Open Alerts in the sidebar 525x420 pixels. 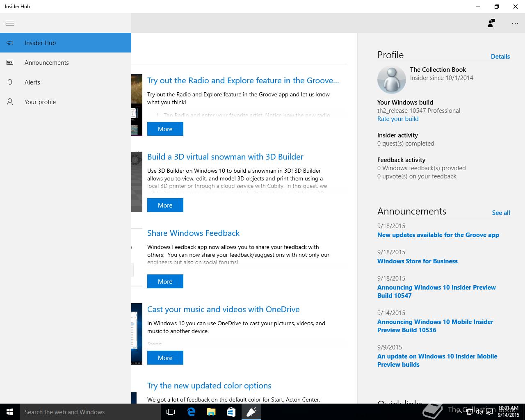coord(66,82)
